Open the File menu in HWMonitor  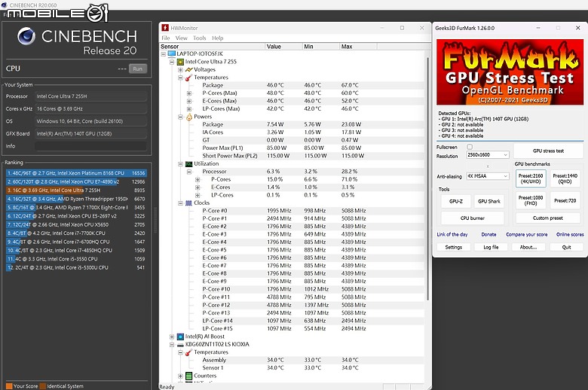pos(166,38)
